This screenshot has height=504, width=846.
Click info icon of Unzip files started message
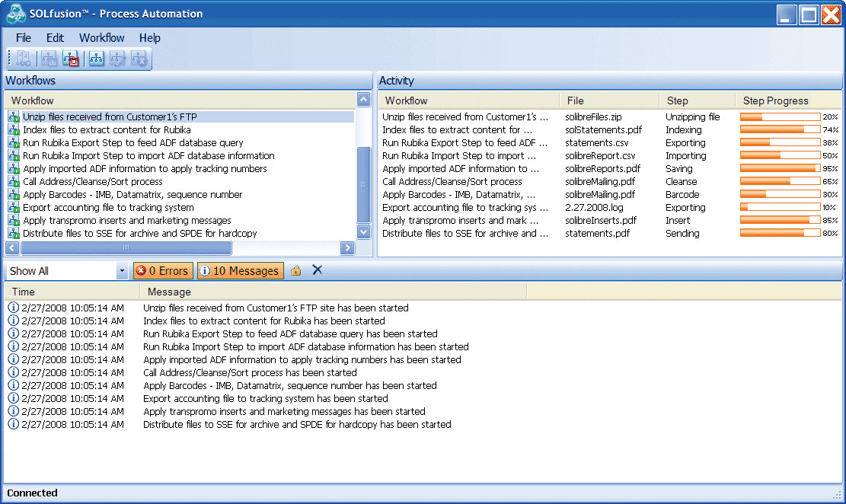(x=14, y=308)
